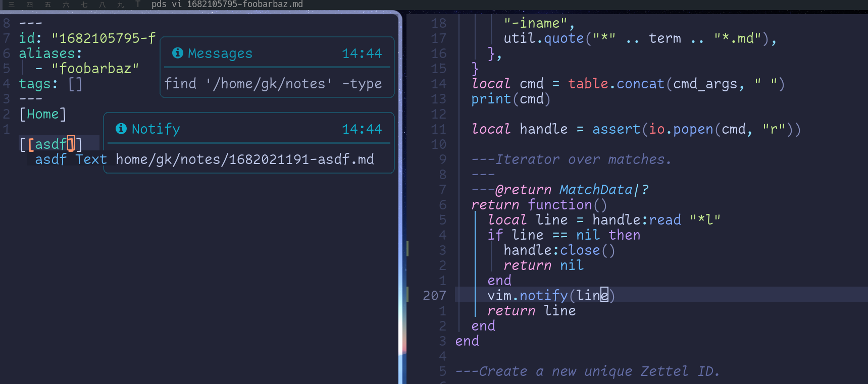Screen dimensions: 868x384
Task: Click the info icon beside Notify
Action: pos(121,129)
